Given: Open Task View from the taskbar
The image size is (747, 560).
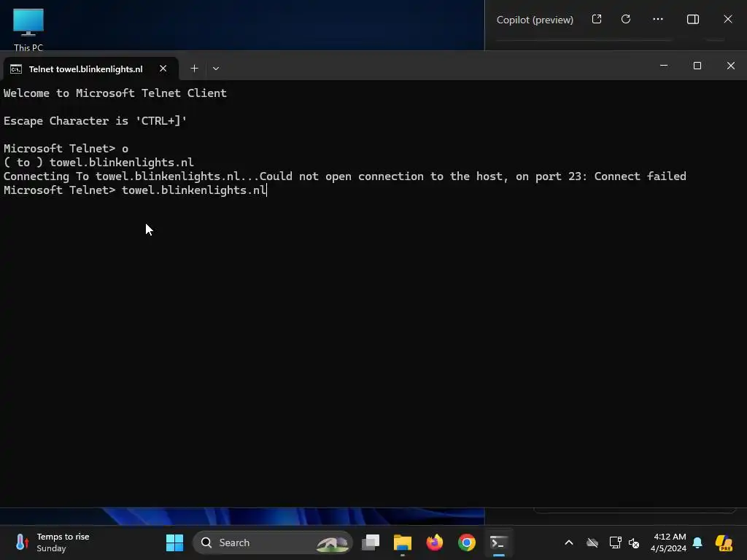Looking at the screenshot, I should tap(370, 542).
